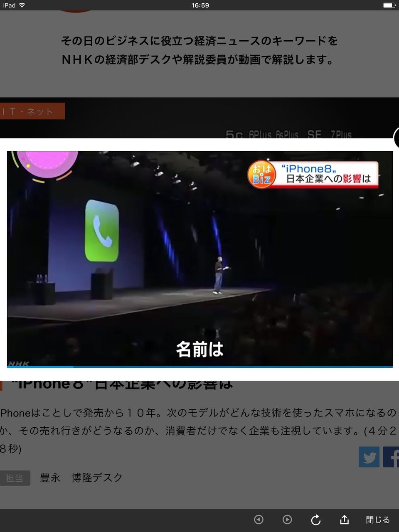Select the intro text その日のビジネスに役立つ
399x532 pixels.
tap(199, 50)
